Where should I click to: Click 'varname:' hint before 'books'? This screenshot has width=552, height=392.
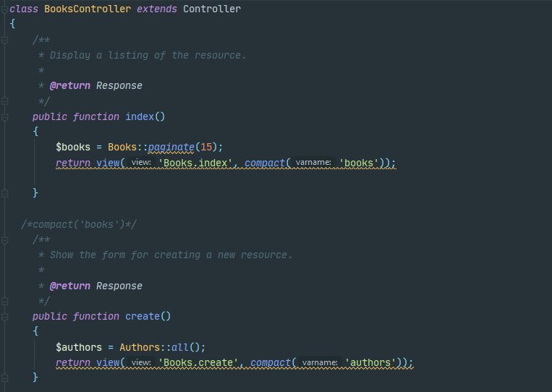[313, 163]
